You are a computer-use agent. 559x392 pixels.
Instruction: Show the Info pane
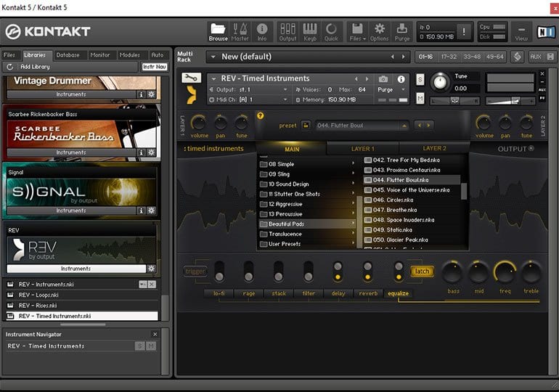262,31
